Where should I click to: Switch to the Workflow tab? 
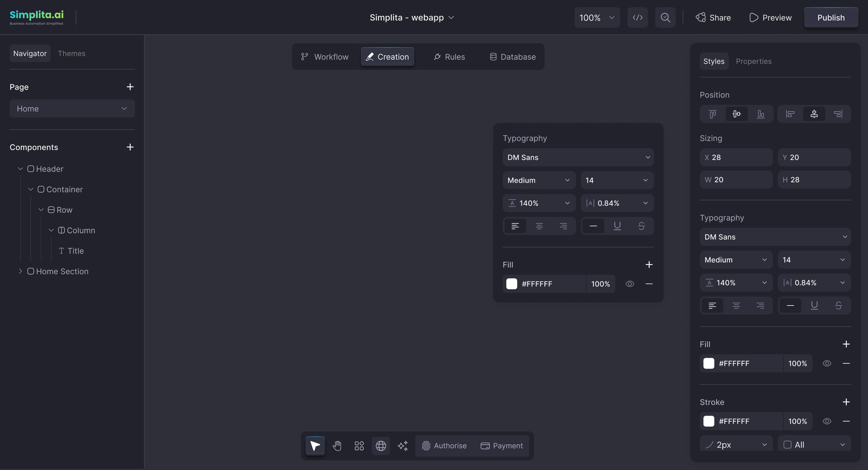coord(324,57)
